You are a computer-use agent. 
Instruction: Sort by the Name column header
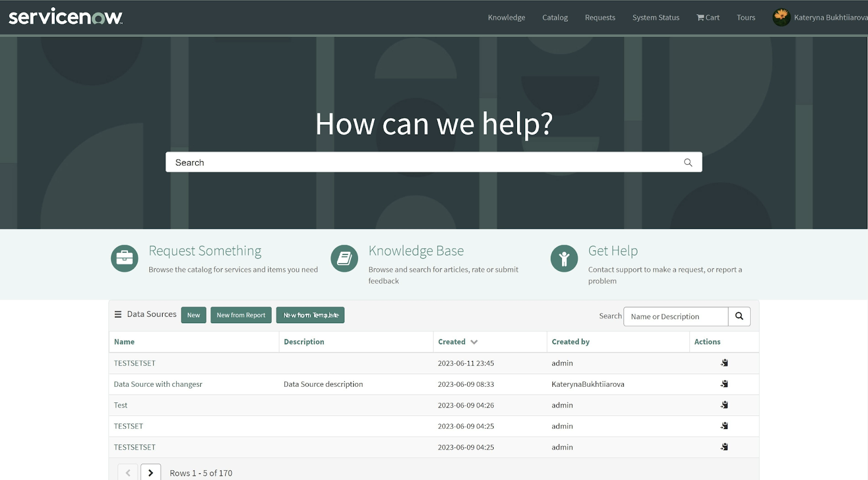(x=124, y=342)
